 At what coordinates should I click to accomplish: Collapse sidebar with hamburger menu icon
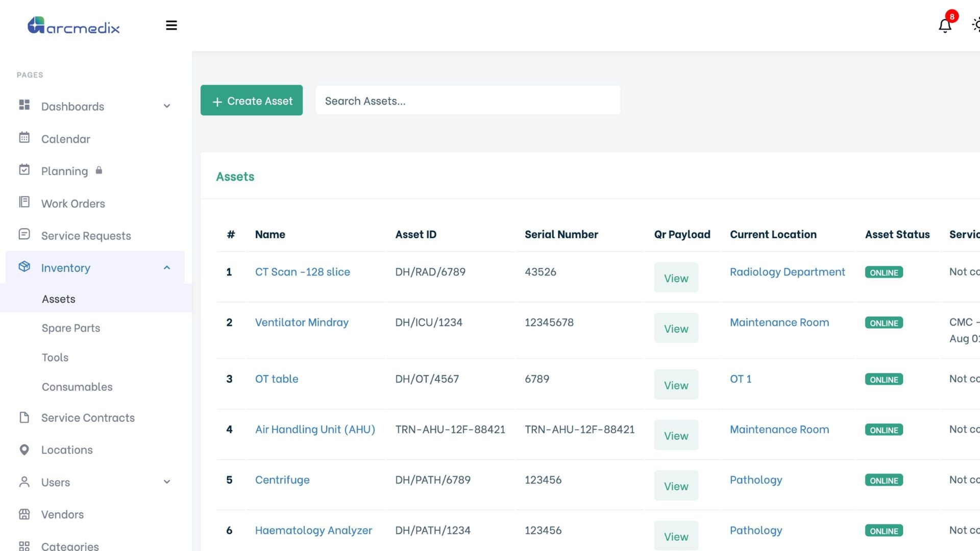(171, 26)
